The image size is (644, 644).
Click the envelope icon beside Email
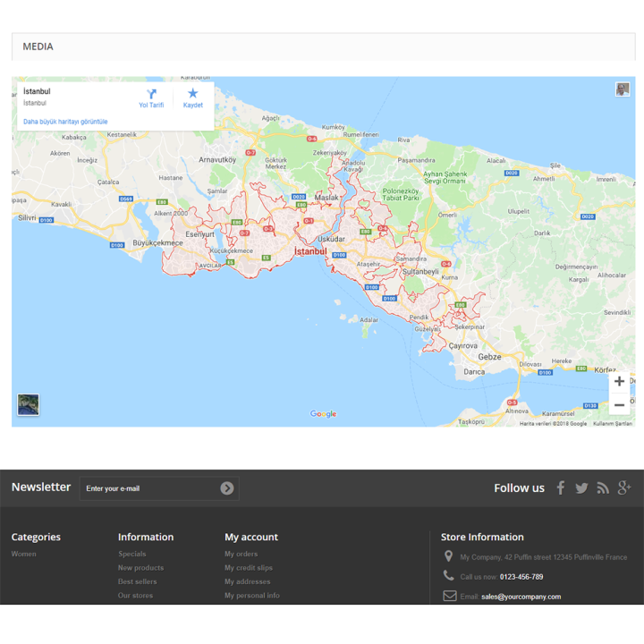[450, 596]
